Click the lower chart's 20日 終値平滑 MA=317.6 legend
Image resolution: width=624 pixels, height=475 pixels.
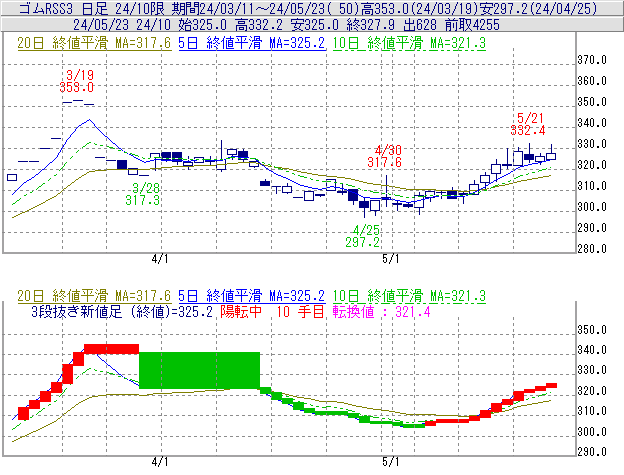point(94,296)
